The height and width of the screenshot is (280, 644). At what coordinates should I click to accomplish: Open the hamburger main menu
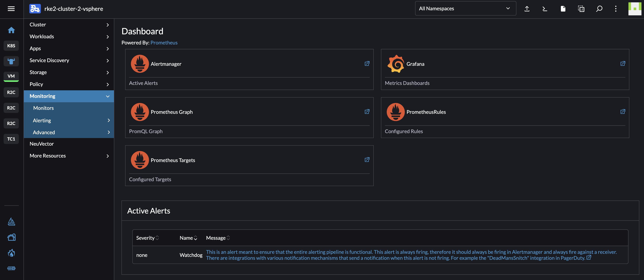coord(11,9)
